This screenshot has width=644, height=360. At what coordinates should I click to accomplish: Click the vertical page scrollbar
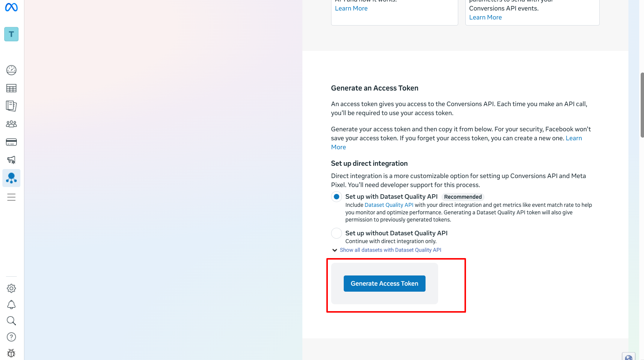pyautogui.click(x=642, y=105)
